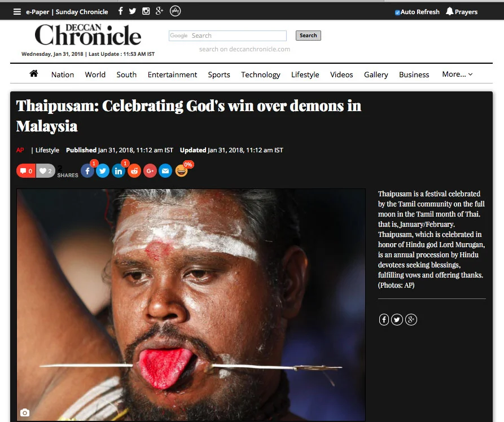504x422 pixels.
Task: Open the Sunday Chronicle link
Action: point(82,12)
